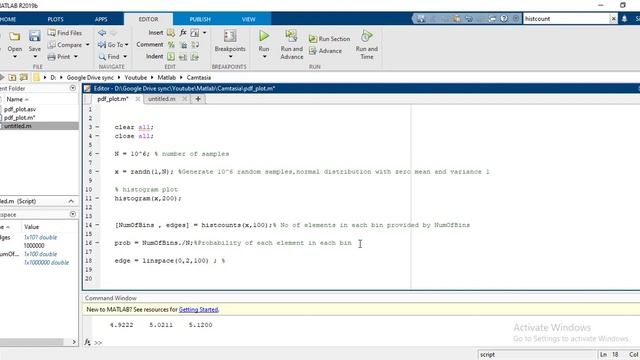Click the Advance button
This screenshot has height=360, width=640.
pyautogui.click(x=325, y=51)
